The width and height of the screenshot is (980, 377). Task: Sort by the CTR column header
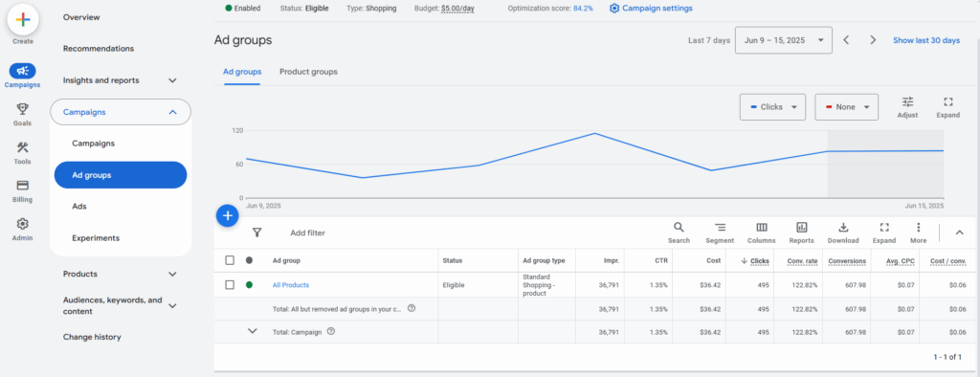pos(661,260)
